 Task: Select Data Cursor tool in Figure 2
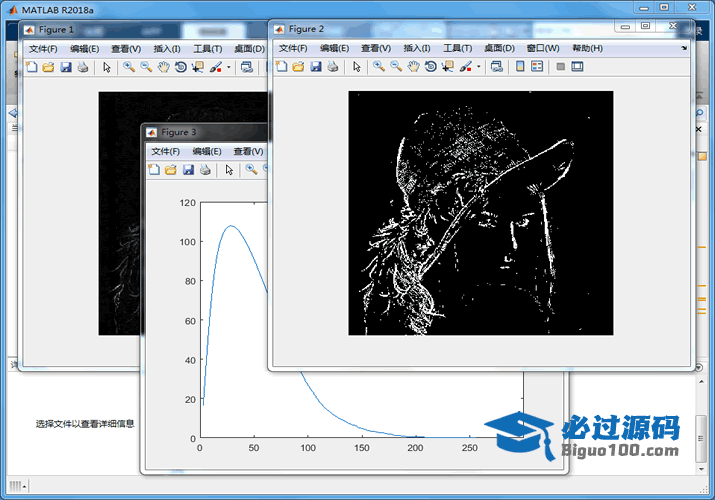[x=448, y=67]
